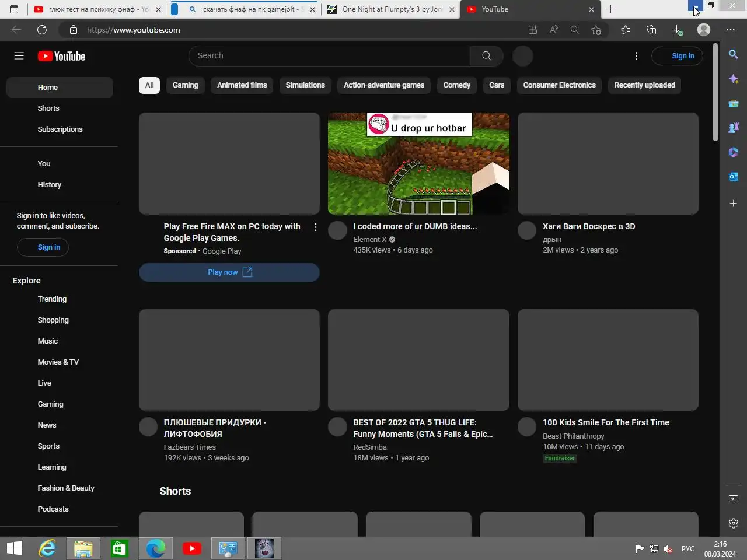This screenshot has height=560, width=747.
Task: Select the All filter chip
Action: tap(149, 85)
